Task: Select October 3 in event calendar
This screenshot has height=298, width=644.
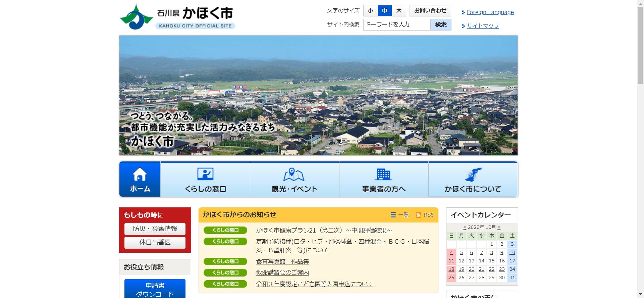Action: pos(512,244)
